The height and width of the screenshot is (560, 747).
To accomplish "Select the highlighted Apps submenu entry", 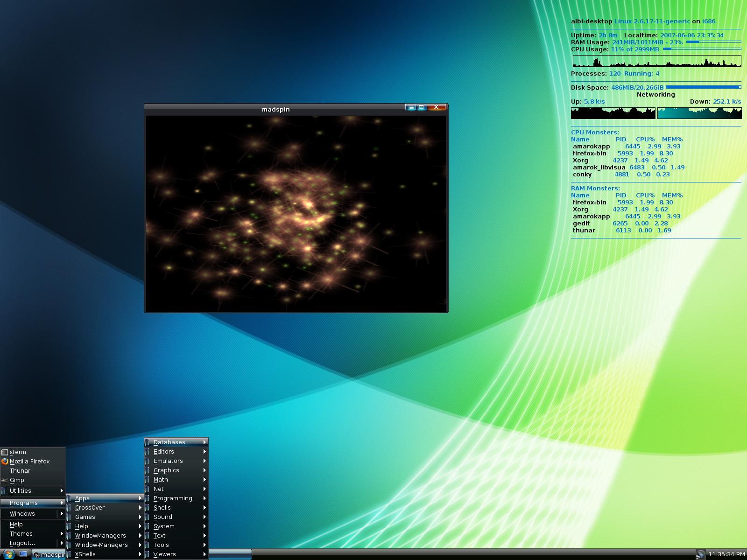I will [105, 498].
